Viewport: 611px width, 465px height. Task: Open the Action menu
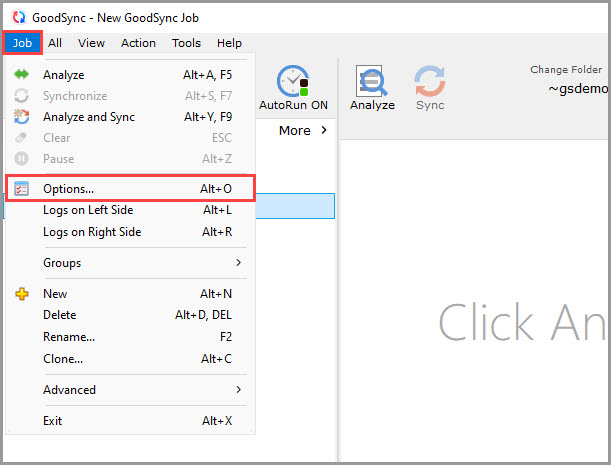click(138, 43)
